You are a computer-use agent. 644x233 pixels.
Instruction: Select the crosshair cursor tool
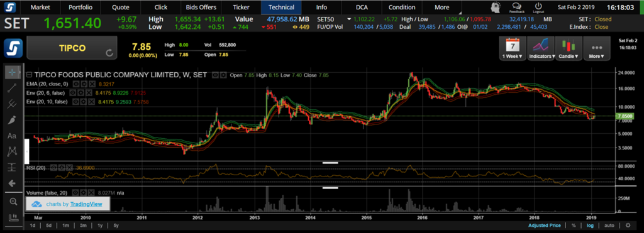12,73
